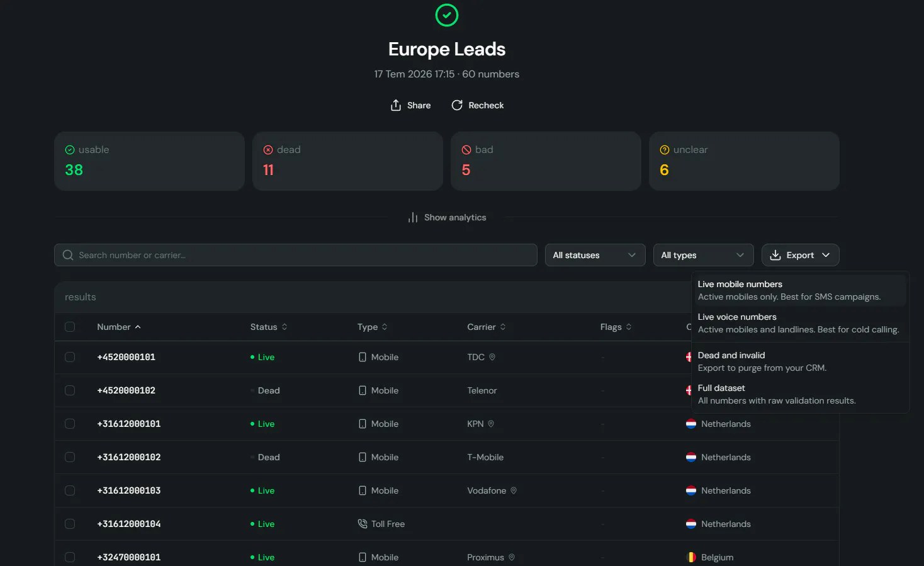Screen dimensions: 924x566
Task: Click the location pin next to KPN carrier
Action: [x=491, y=424]
